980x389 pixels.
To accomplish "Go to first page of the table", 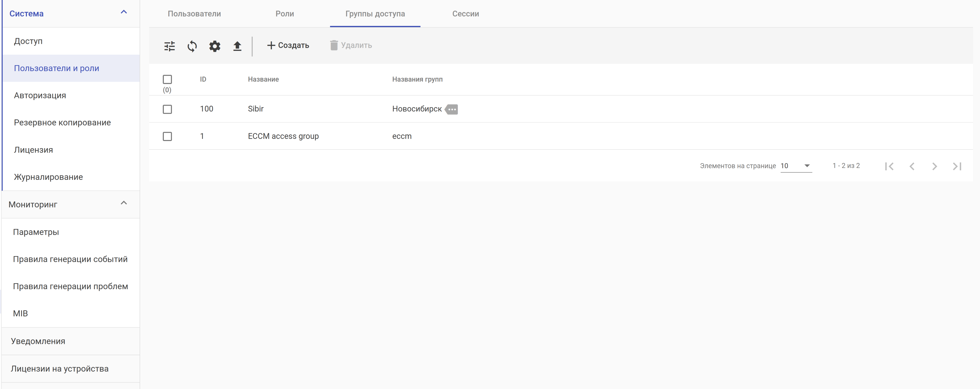I will pos(889,166).
